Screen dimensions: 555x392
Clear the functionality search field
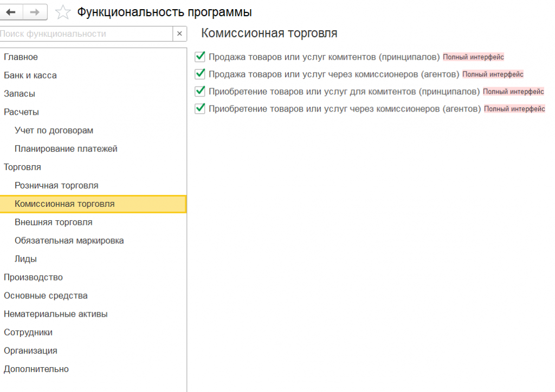click(180, 34)
